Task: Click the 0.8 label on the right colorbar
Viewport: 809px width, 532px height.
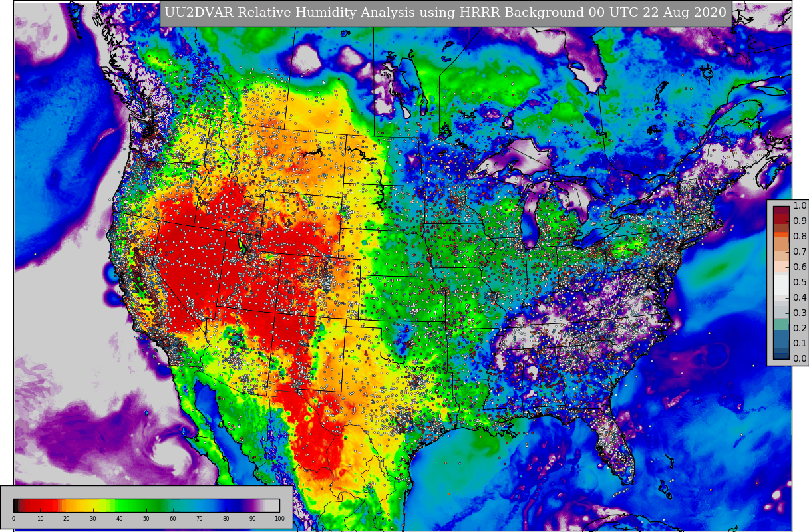Action: click(800, 237)
